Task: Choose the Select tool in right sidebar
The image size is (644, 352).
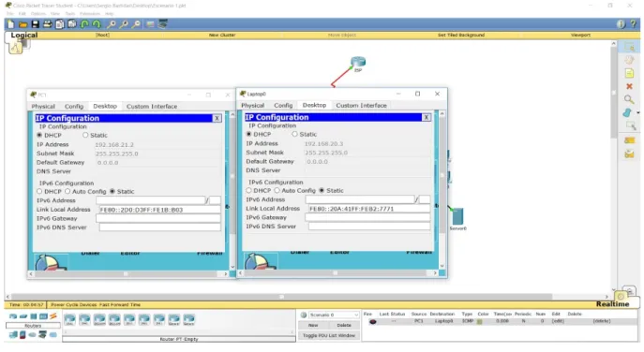Action: [x=629, y=47]
